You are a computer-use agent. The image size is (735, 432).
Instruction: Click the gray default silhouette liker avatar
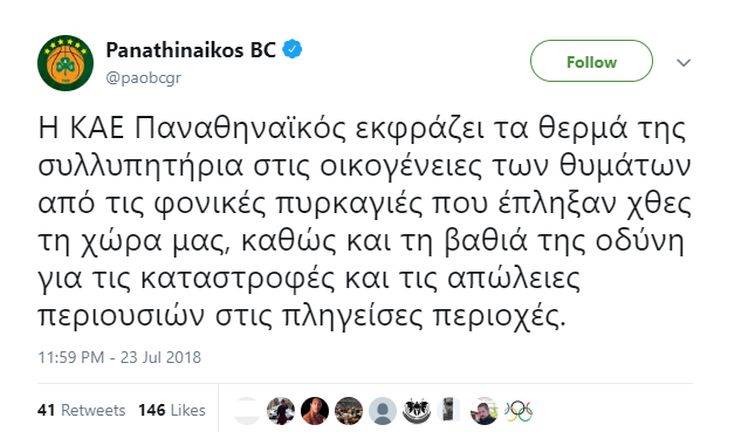click(x=382, y=410)
